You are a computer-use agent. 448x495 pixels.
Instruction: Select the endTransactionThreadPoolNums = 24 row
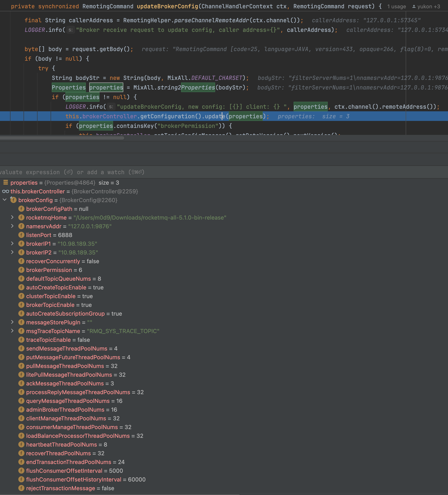(x=224, y=462)
